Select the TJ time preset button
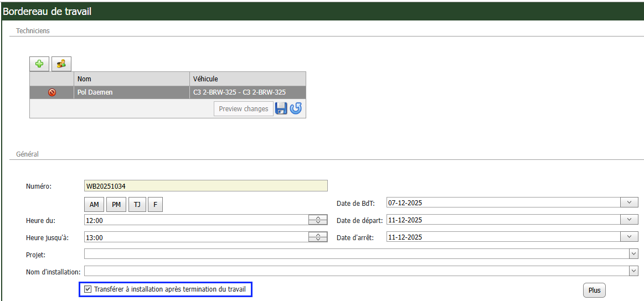 click(137, 204)
